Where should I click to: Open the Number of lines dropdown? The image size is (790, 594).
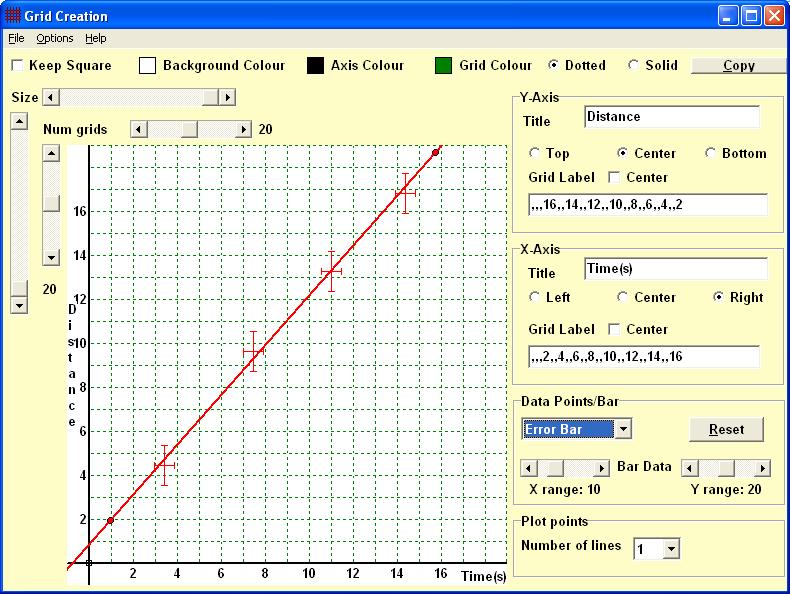[671, 549]
